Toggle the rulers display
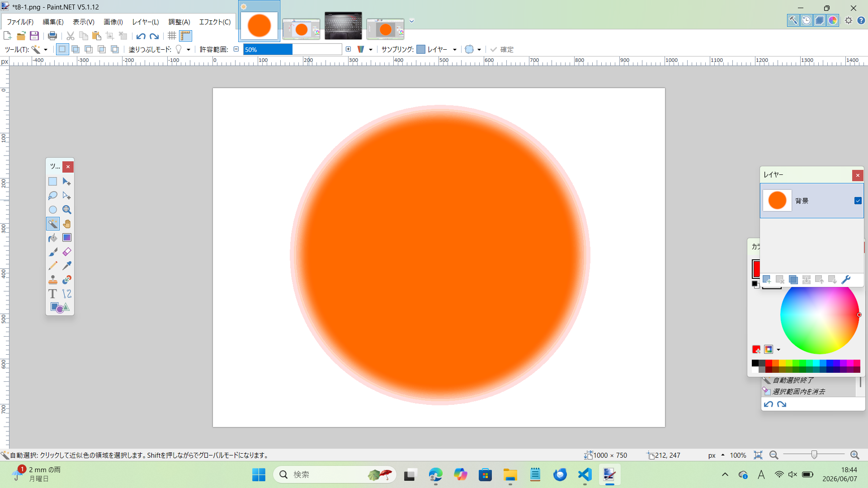868x488 pixels. (185, 36)
